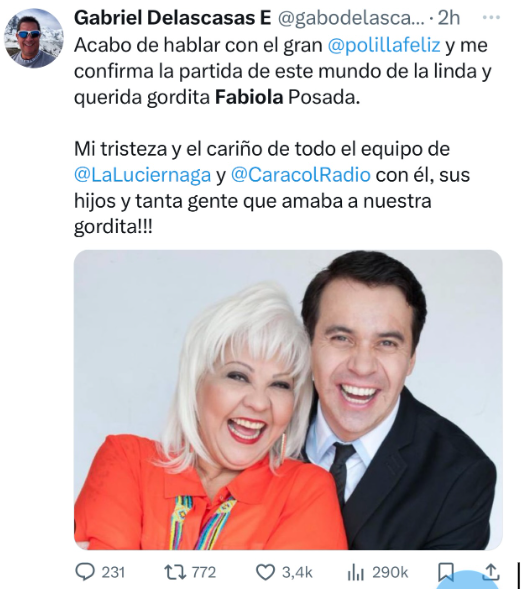Click the 231 replies count
The image size is (526, 589).
point(113,572)
